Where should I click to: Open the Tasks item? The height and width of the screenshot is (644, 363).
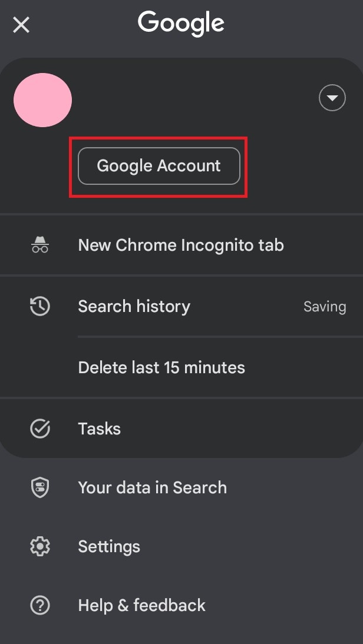point(181,429)
